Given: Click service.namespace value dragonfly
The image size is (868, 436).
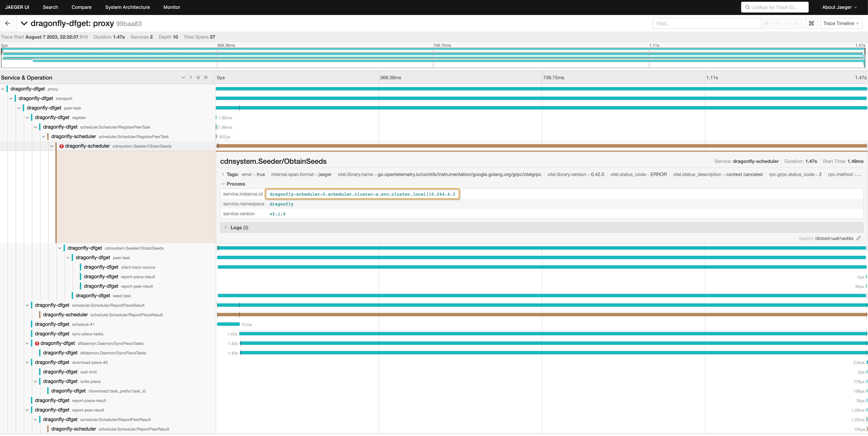Looking at the screenshot, I should (281, 204).
